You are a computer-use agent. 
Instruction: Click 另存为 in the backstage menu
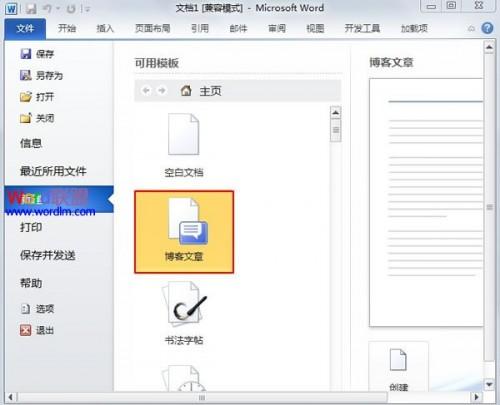coord(41,75)
